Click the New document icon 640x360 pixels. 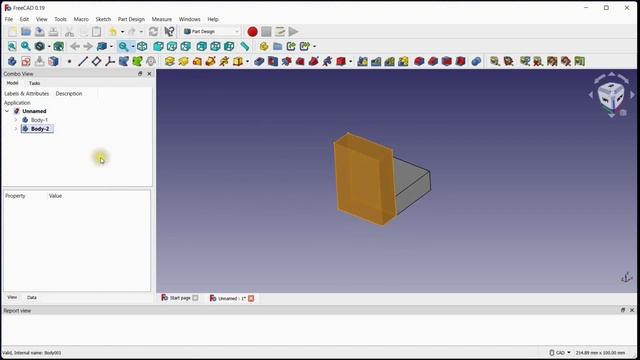12,31
